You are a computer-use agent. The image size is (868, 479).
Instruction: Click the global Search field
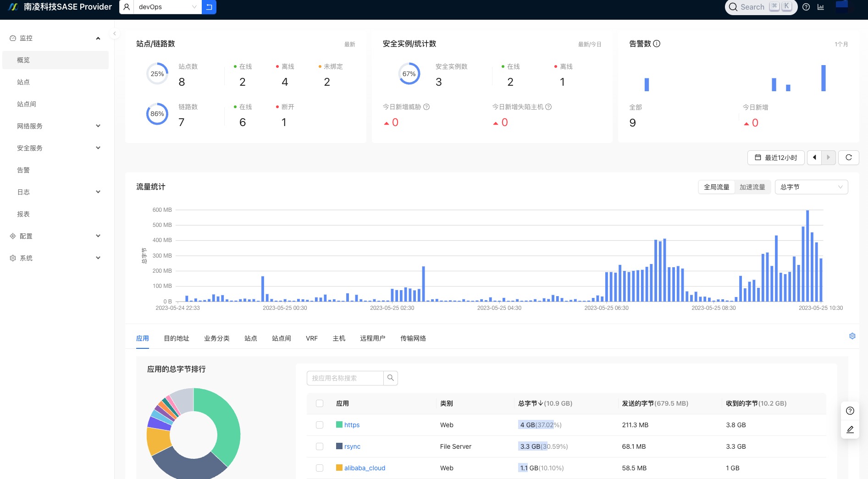click(x=761, y=7)
